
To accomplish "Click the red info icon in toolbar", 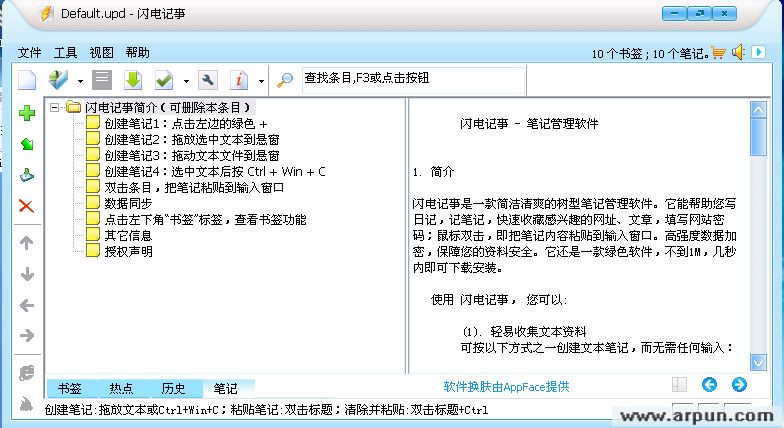I will point(239,80).
